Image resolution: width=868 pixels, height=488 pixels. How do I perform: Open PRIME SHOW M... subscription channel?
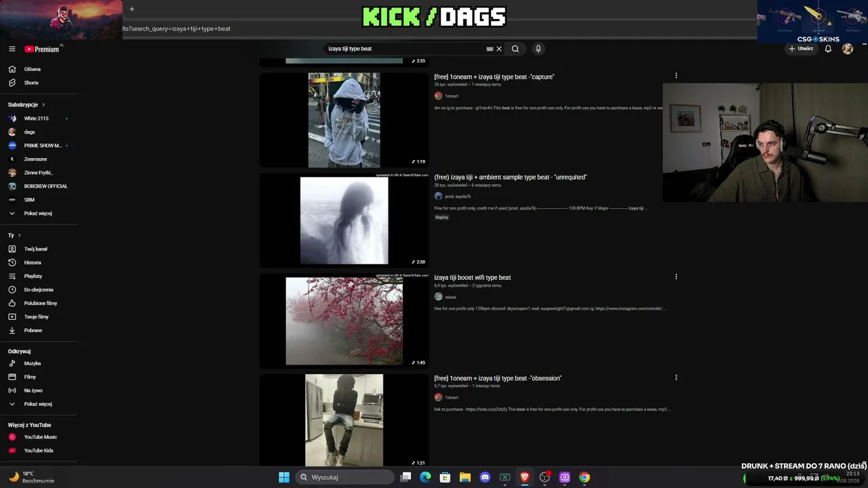42,146
